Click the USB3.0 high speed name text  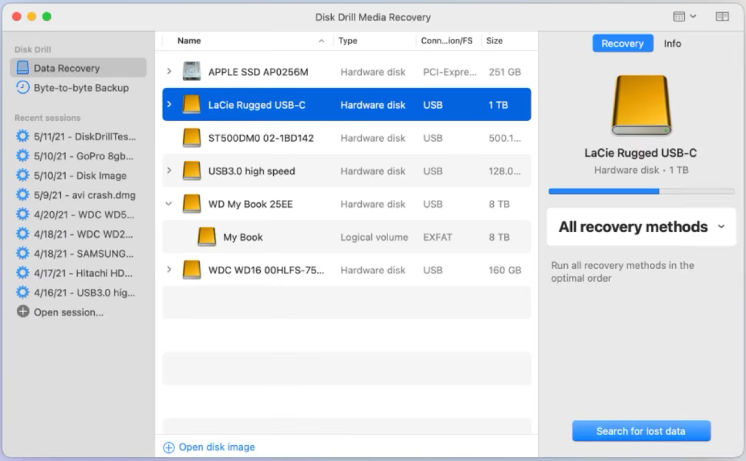coord(251,171)
